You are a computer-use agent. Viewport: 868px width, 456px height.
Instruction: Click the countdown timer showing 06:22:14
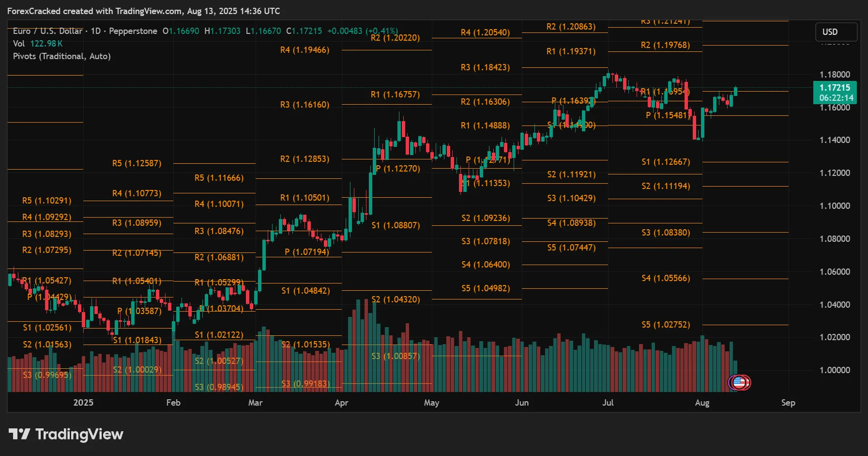click(x=836, y=98)
